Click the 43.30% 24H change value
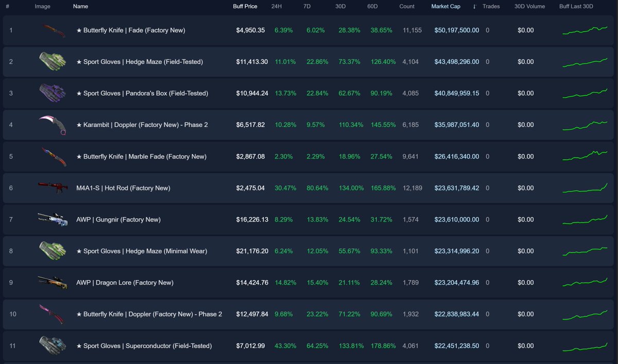Screen dimensions: 618x364 pos(285,345)
